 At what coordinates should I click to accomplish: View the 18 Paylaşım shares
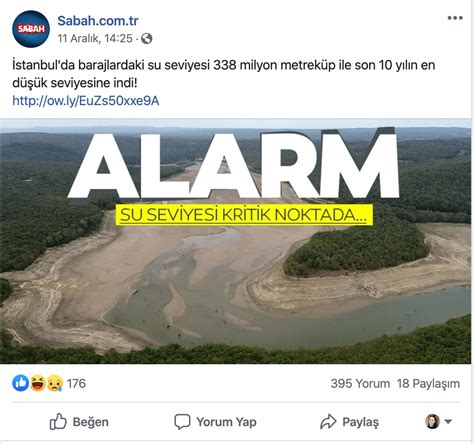(x=428, y=383)
